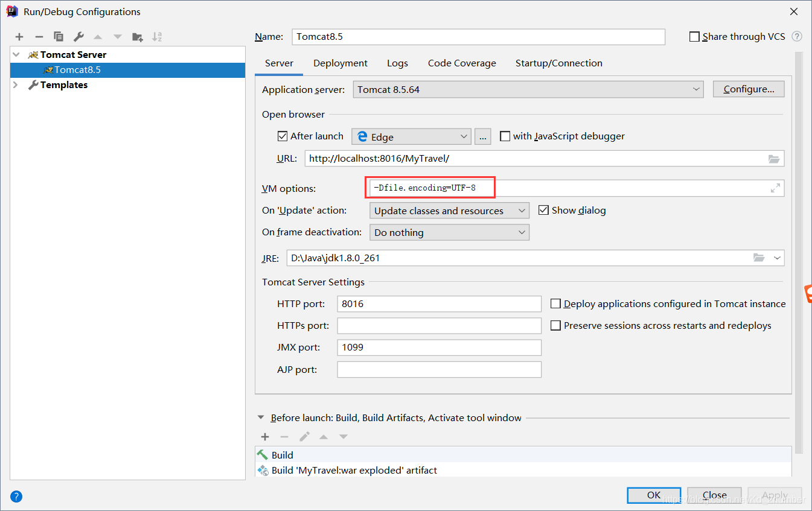Toggle Show dialog checkbox
This screenshot has width=812, height=511.
(x=543, y=210)
